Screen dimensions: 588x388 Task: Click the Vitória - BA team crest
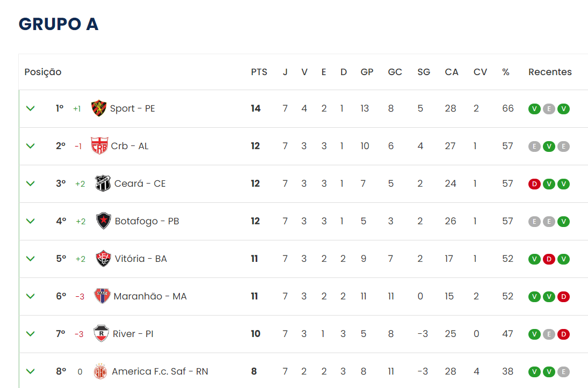point(103,259)
